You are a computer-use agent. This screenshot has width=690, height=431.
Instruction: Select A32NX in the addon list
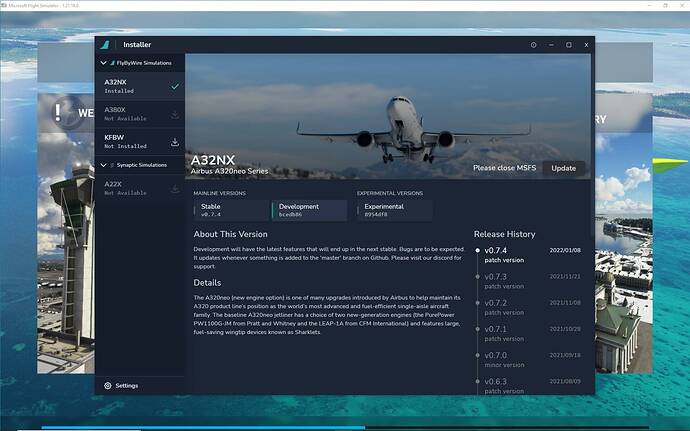click(x=130, y=86)
